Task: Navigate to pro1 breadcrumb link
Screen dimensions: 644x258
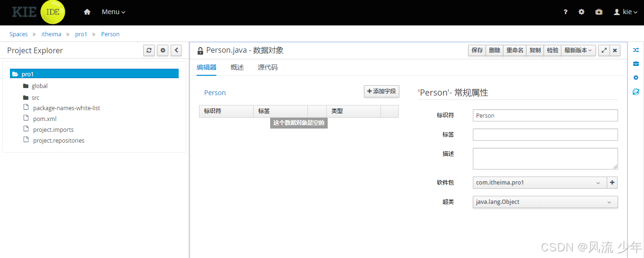Action: point(81,34)
